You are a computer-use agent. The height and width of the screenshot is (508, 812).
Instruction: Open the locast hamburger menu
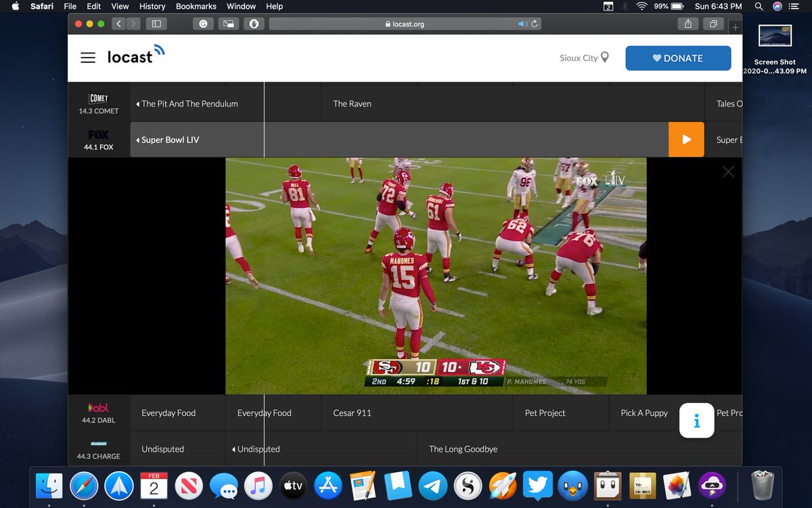(x=88, y=58)
